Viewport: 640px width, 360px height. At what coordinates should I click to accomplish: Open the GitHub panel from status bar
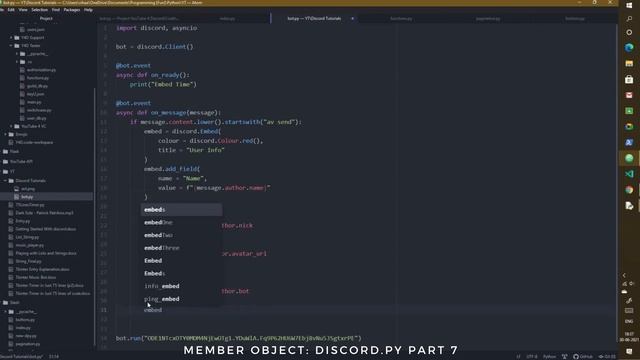tap(583, 357)
